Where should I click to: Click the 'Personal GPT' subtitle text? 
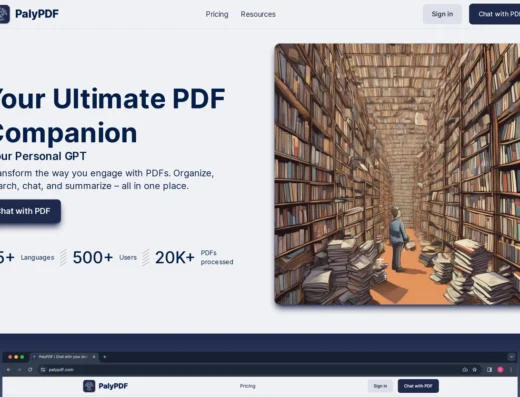(x=51, y=156)
